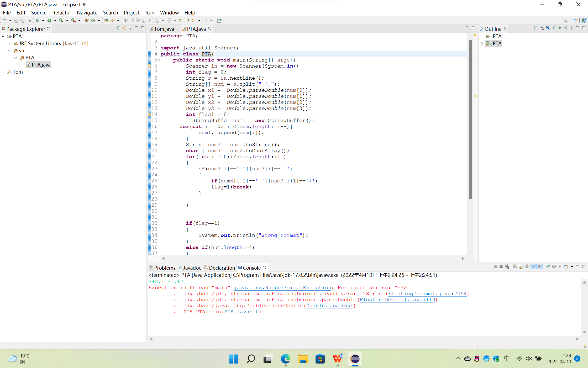The width and height of the screenshot is (588, 368).
Task: Open the Refactor menu
Action: [61, 13]
